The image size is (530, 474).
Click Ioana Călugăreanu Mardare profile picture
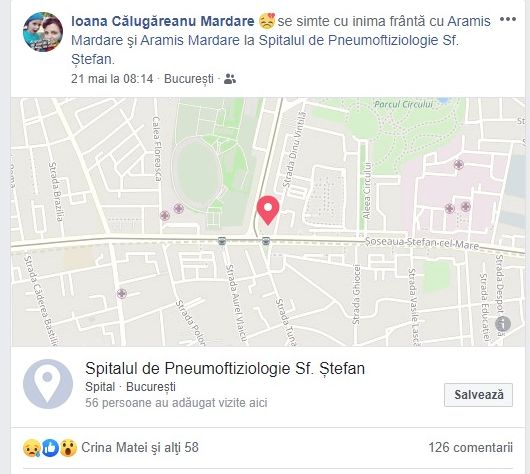(x=43, y=32)
